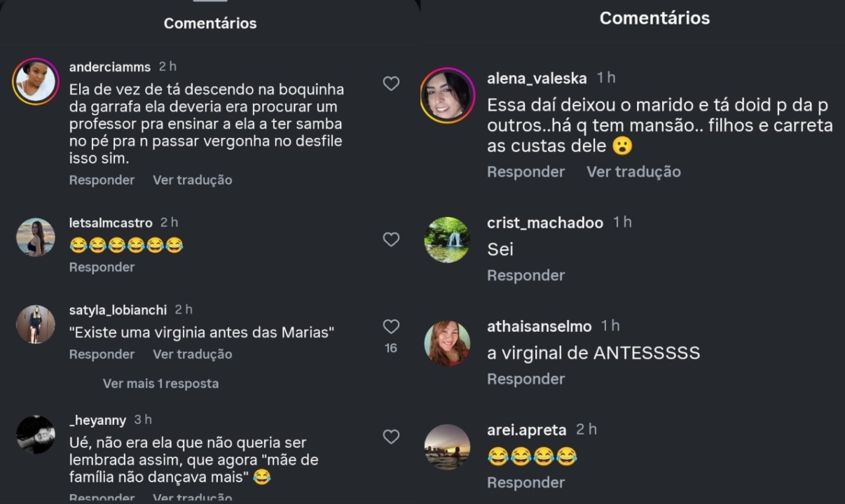The width and height of the screenshot is (845, 504).
Task: Reply to crist_machadoo's "Sei" comment
Action: [525, 275]
